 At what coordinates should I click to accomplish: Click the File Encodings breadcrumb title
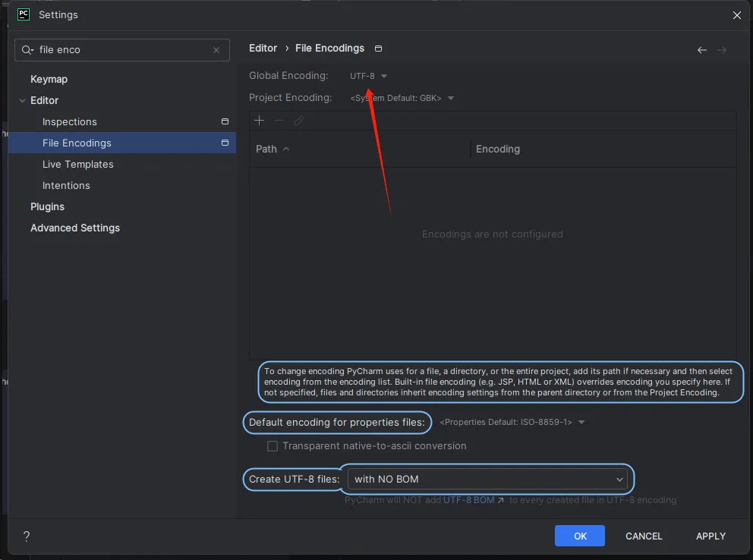pyautogui.click(x=329, y=48)
